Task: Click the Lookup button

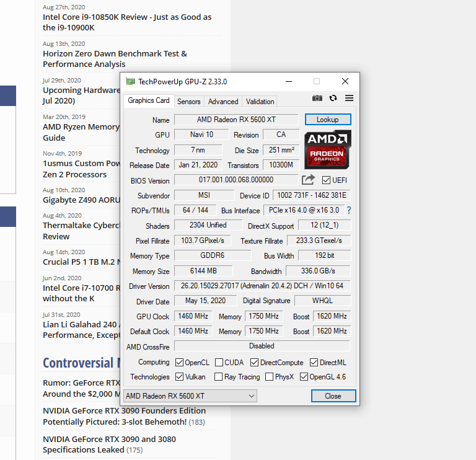Action: (328, 119)
